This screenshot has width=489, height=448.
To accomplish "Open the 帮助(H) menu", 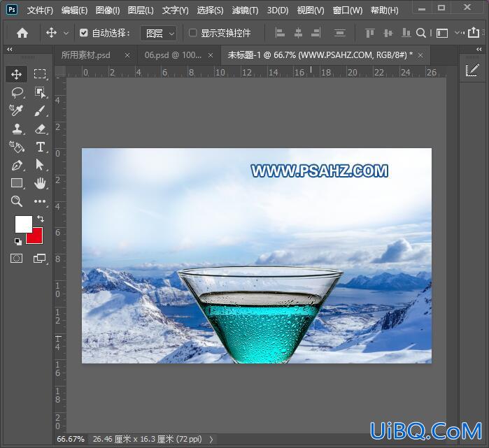I will point(385,10).
